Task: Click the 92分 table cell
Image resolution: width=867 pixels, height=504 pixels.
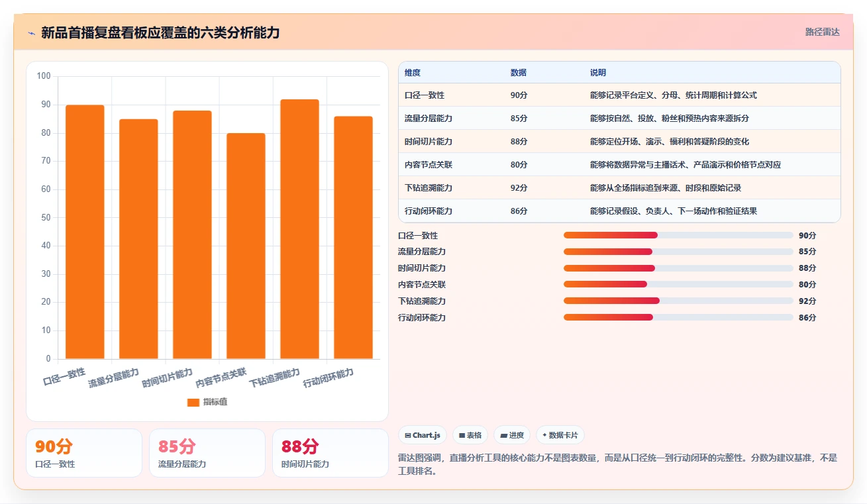Action: 519,188
